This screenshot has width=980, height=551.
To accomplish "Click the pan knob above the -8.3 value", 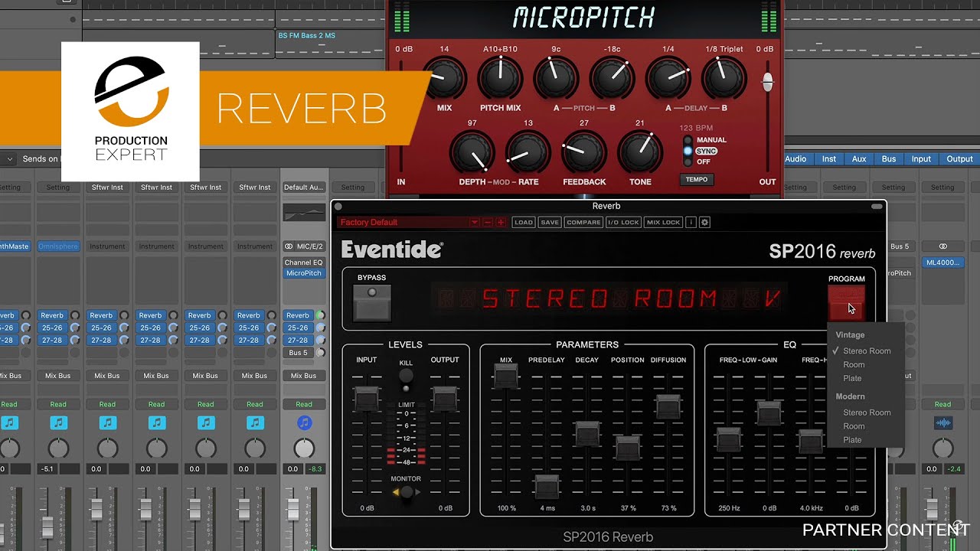I will (304, 448).
